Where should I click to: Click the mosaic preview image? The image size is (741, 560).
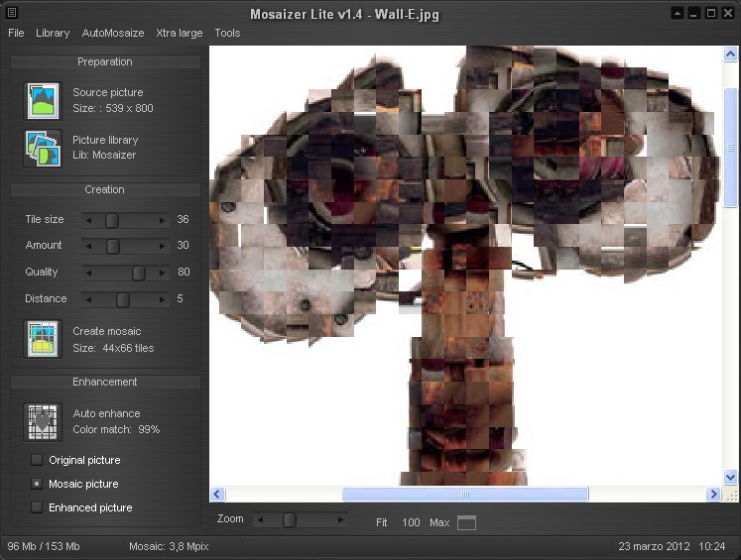click(466, 266)
